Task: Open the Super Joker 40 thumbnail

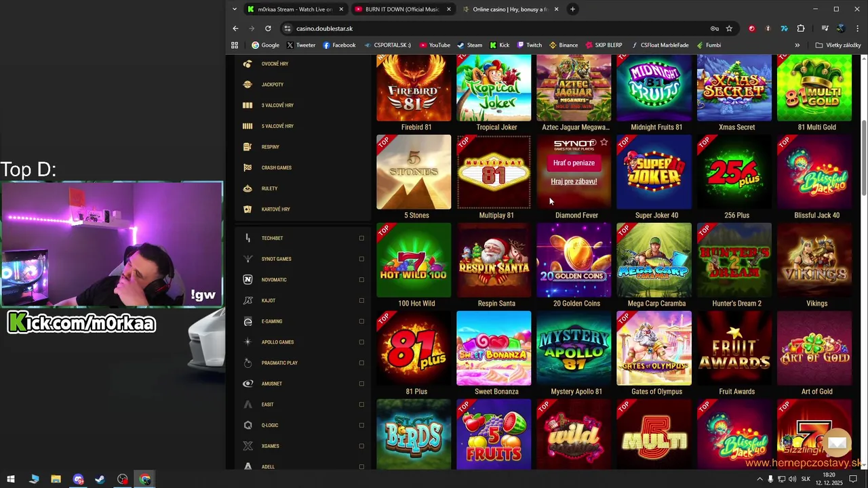Action: click(654, 172)
